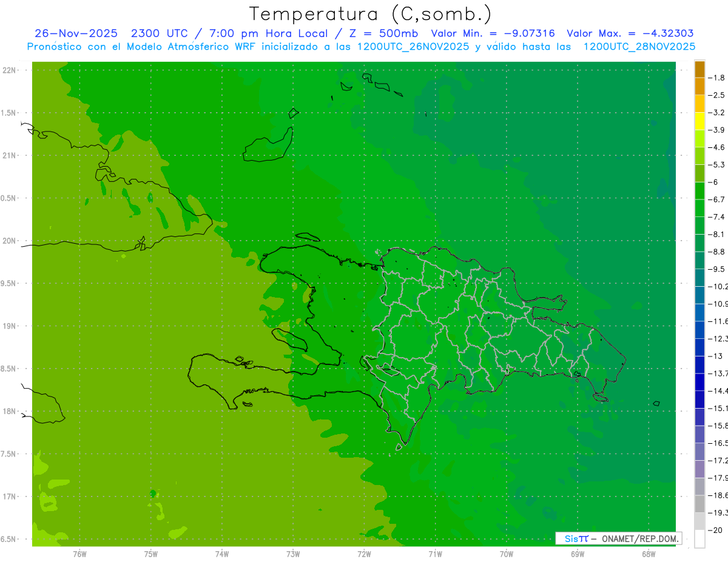728x562 pixels.
Task: Click the colorbar value "-5.3"
Action: tap(716, 165)
